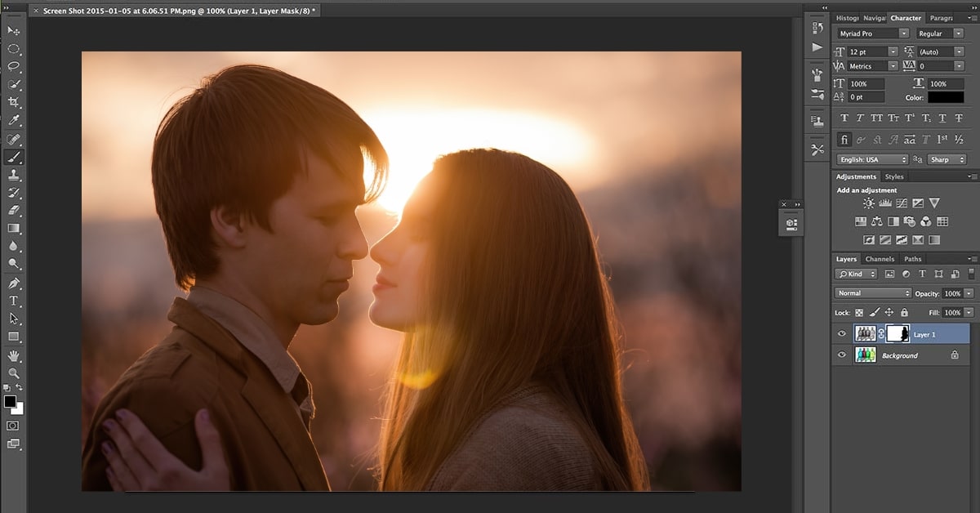Hide Layer 1 with its eye icon
The image size is (980, 513).
click(842, 333)
